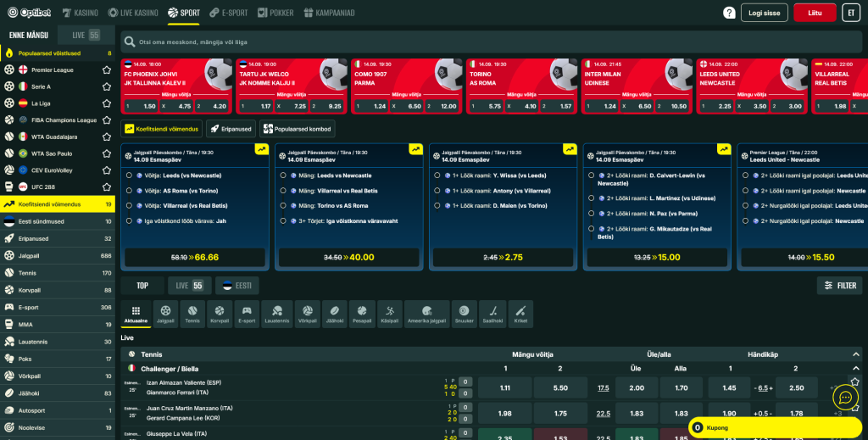
Task: Go to the E-Sport top tab
Action: coord(229,13)
